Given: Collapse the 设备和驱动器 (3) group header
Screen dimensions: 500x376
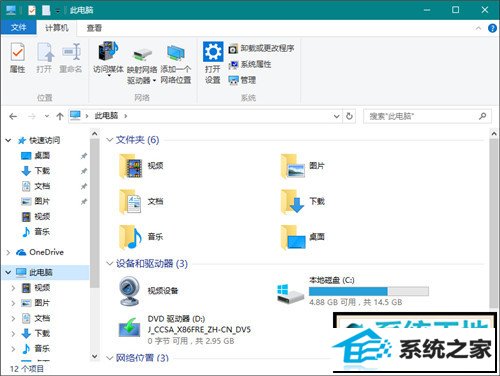Looking at the screenshot, I should (x=110, y=264).
